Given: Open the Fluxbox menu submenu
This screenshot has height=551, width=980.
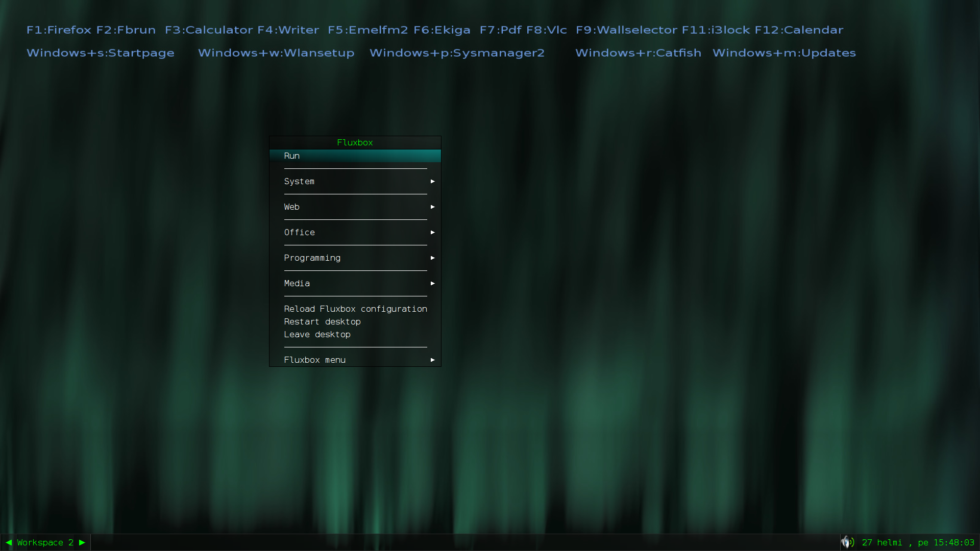Looking at the screenshot, I should point(355,360).
